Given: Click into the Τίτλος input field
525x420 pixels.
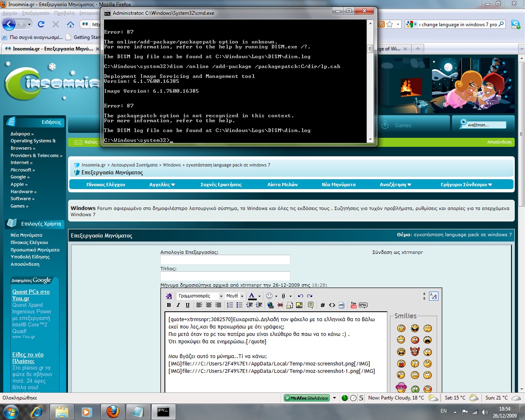Looking at the screenshot, I should 225,276.
